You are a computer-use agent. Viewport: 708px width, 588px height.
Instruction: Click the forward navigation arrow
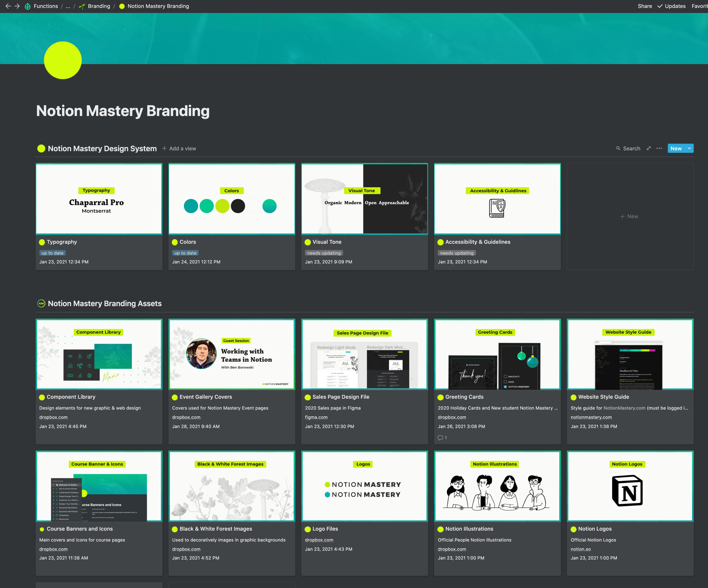17,6
